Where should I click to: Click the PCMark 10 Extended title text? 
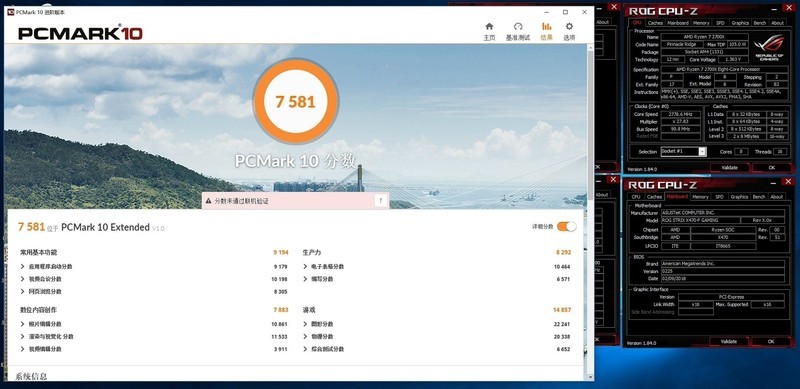tap(105, 227)
